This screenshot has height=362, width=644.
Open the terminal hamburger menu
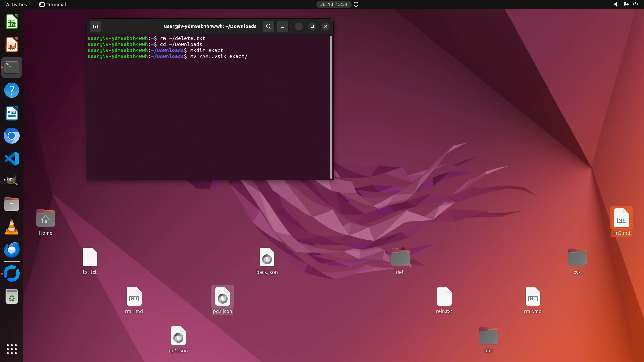(283, 26)
